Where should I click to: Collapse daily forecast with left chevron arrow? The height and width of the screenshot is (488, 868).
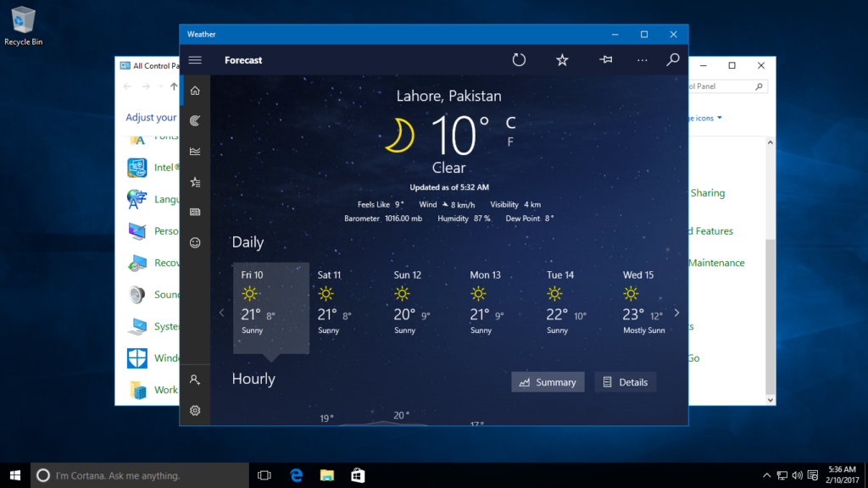(x=221, y=312)
